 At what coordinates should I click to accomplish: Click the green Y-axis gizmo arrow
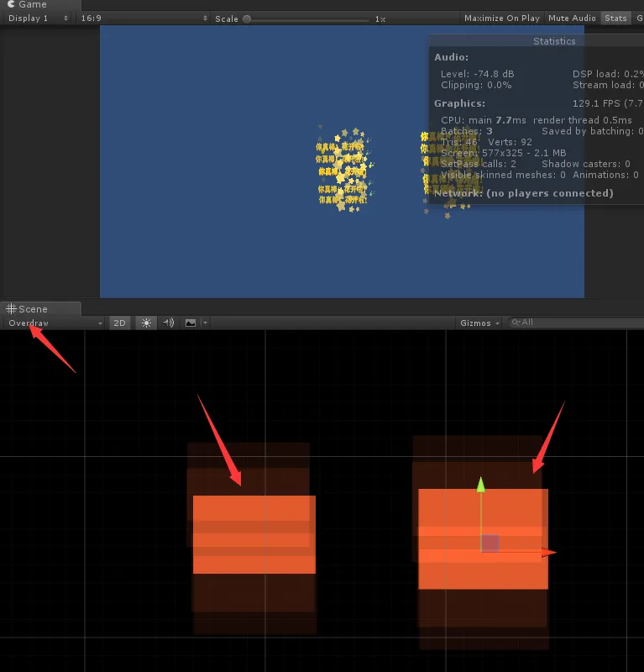(481, 485)
